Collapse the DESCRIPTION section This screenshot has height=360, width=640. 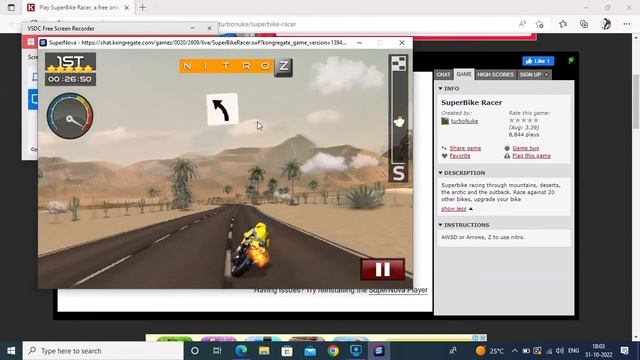pyautogui.click(x=462, y=173)
